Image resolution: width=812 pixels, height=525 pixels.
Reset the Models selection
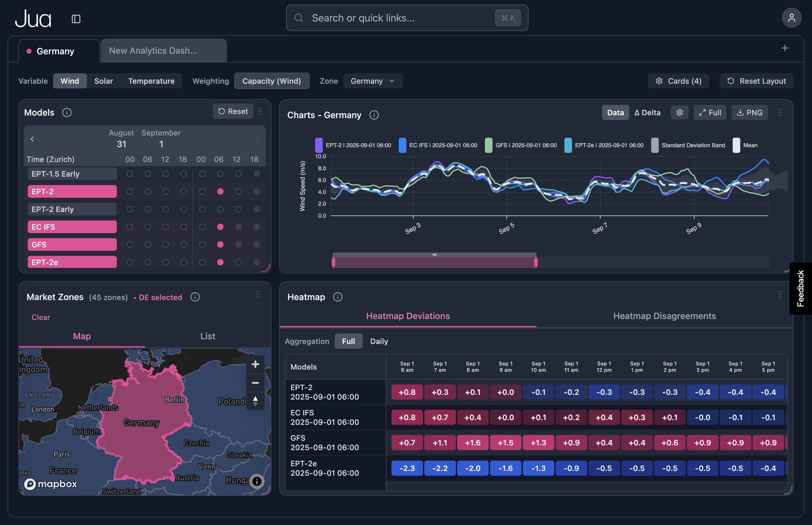[233, 111]
